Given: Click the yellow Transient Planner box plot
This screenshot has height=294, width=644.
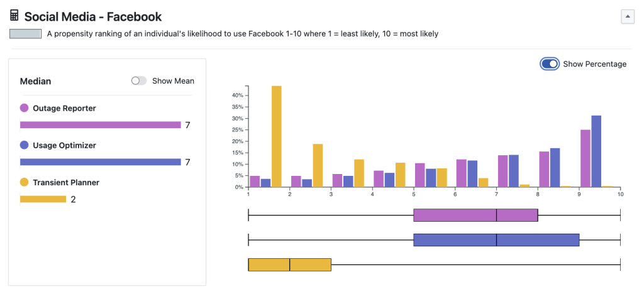Looking at the screenshot, I should (289, 264).
